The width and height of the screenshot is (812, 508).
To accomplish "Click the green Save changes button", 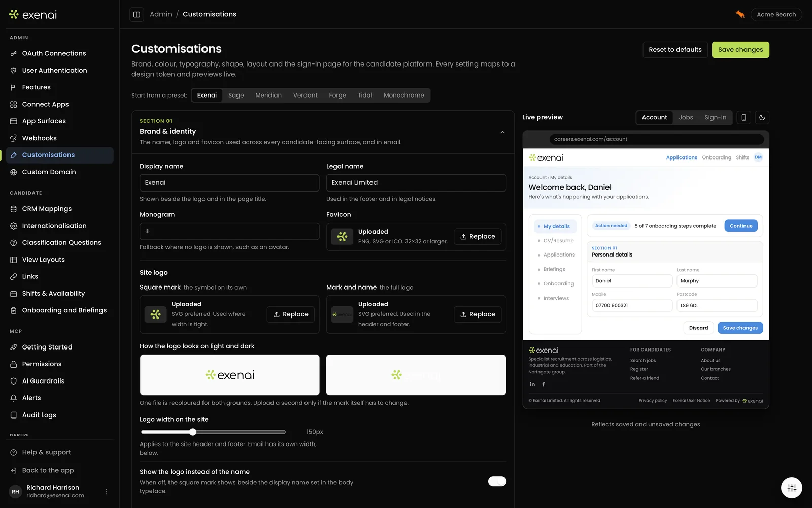I will [740, 50].
